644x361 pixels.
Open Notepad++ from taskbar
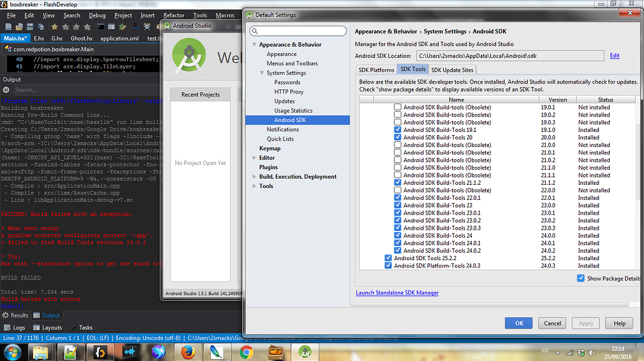[70, 352]
